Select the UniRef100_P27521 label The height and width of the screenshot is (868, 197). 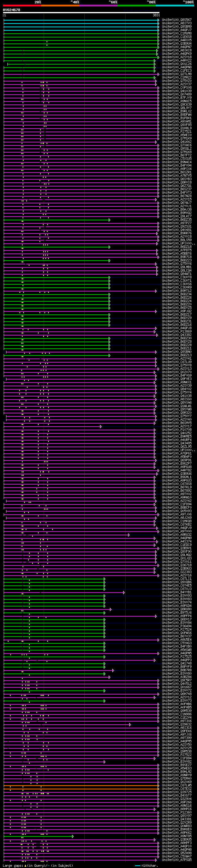(x=177, y=132)
